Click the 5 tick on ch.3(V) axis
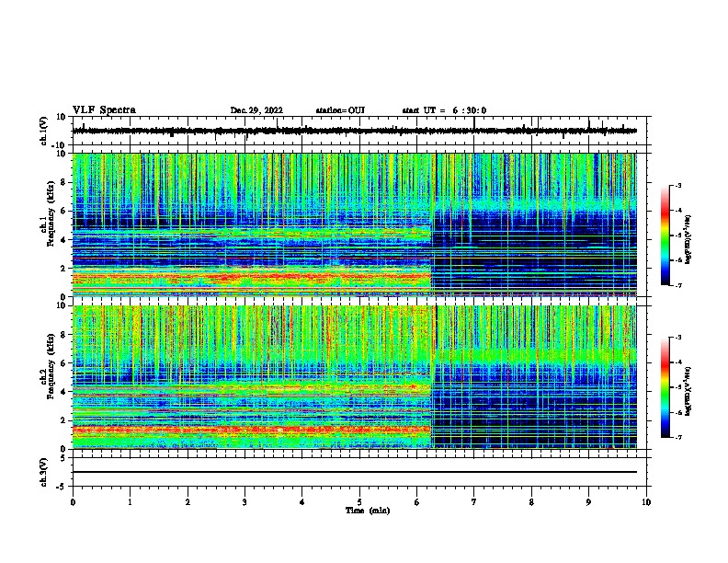The width and height of the screenshot is (728, 563). [x=63, y=458]
